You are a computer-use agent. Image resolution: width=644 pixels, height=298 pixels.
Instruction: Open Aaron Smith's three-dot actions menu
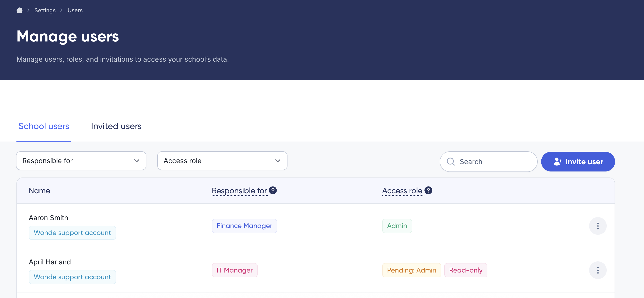[x=597, y=226]
